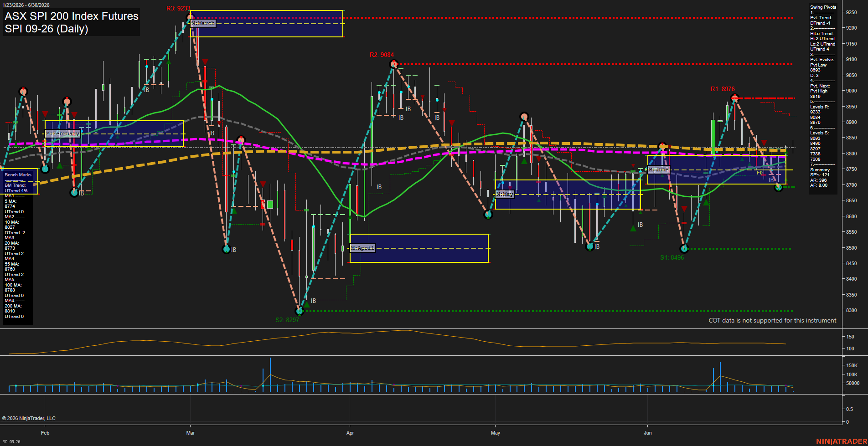Click the SPI 09-26 (Daily) subtitle
This screenshot has height=446, width=868.
tap(46, 29)
